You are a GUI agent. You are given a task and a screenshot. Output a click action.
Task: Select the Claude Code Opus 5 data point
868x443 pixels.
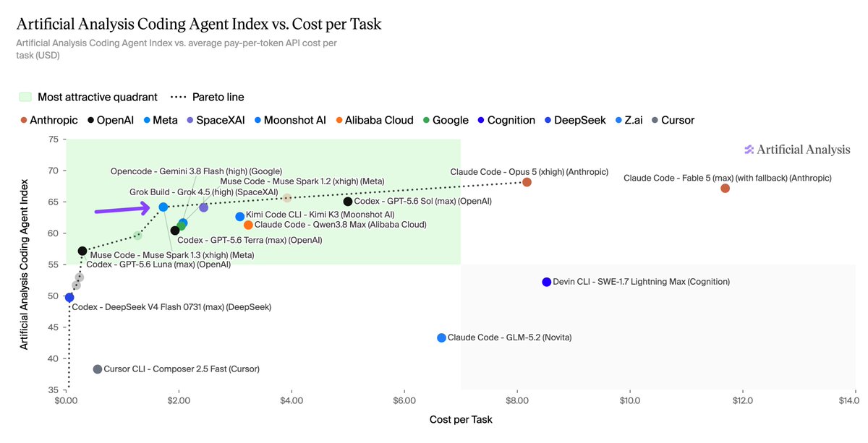pos(527,182)
